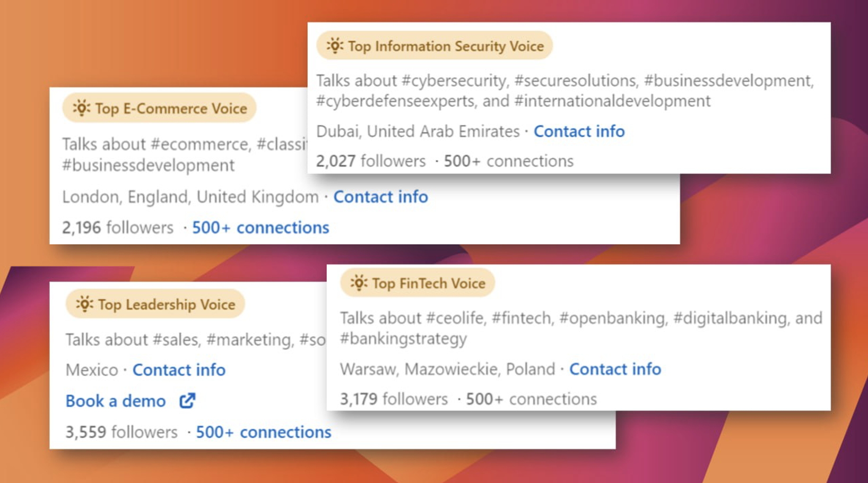This screenshot has height=483, width=868.
Task: Open the Top Information Security Voice badge
Action: click(x=435, y=46)
